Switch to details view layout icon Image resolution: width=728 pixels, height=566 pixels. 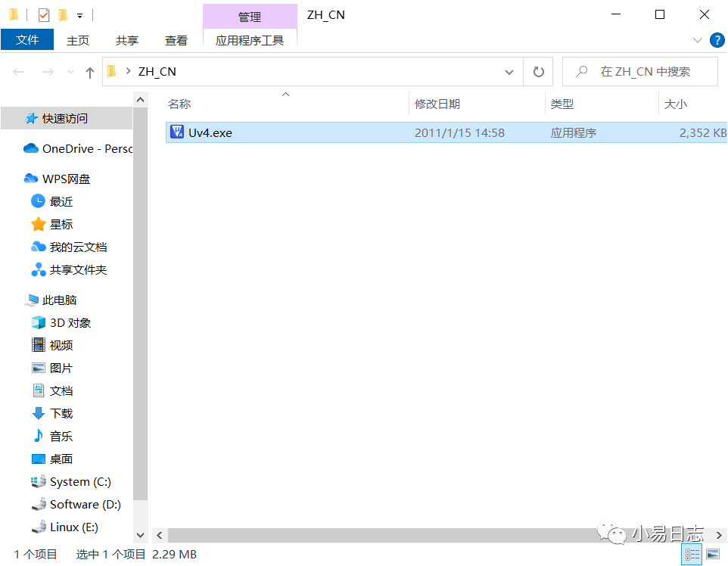click(692, 555)
